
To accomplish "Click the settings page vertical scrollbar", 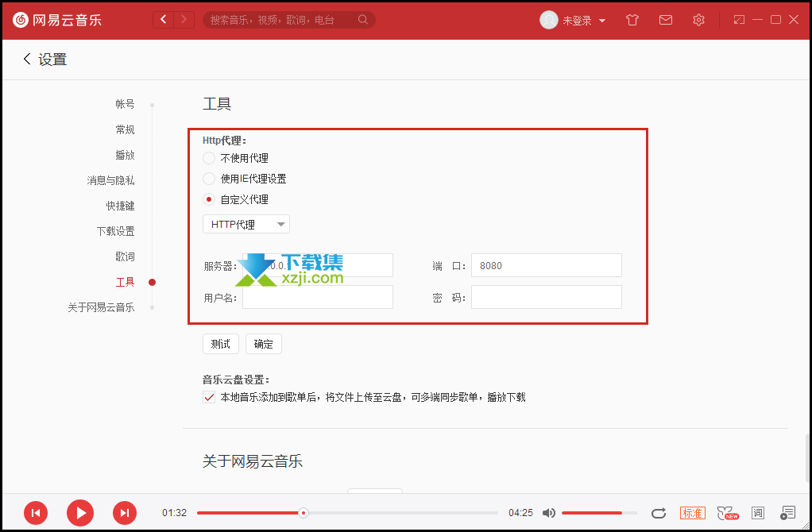I will click(x=806, y=458).
